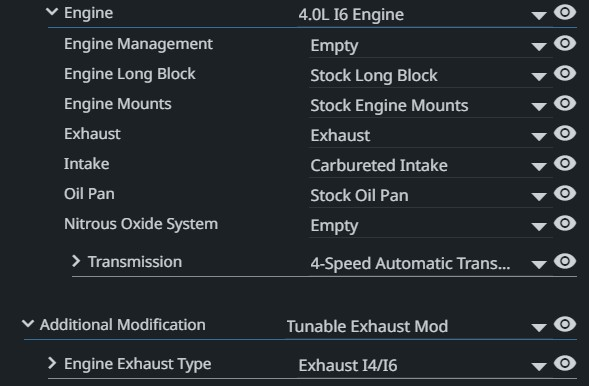Toggle eye icon for Nitrous Oxide System
Screen dimensions: 589x386
(x=565, y=223)
